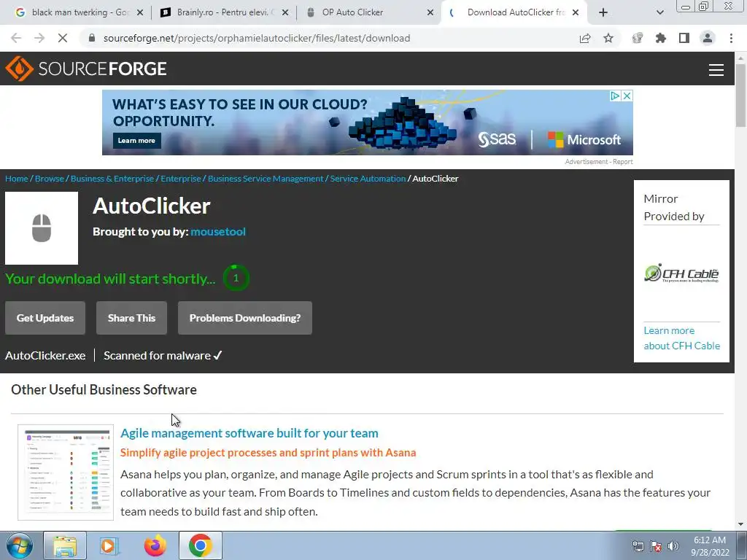Go forward to next page
Image resolution: width=747 pixels, height=560 pixels.
pos(39,38)
